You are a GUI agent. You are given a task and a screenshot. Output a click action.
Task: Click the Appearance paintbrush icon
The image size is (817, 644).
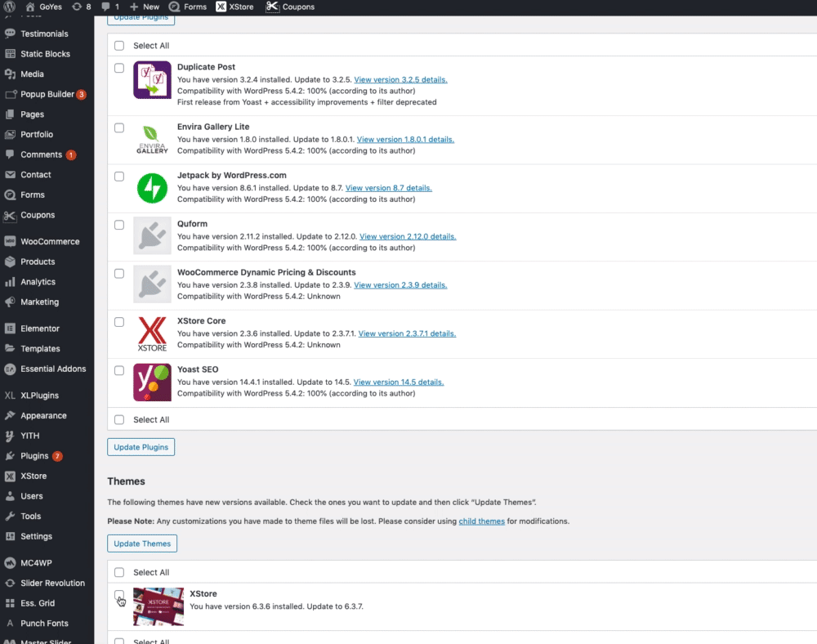10,415
